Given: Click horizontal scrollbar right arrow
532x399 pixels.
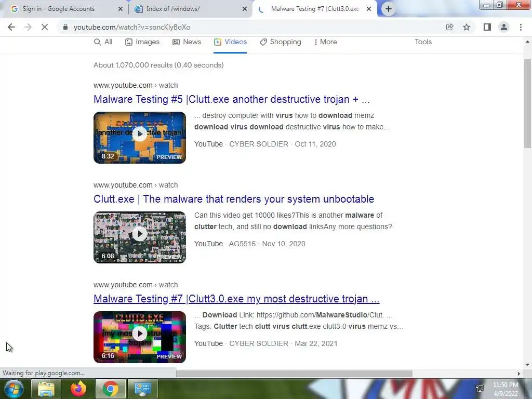Looking at the screenshot, I should click(519, 374).
